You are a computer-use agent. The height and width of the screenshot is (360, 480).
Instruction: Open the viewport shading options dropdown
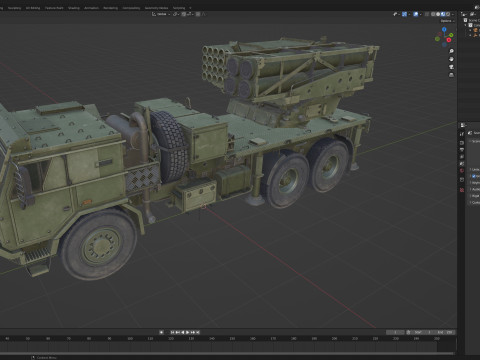click(453, 14)
